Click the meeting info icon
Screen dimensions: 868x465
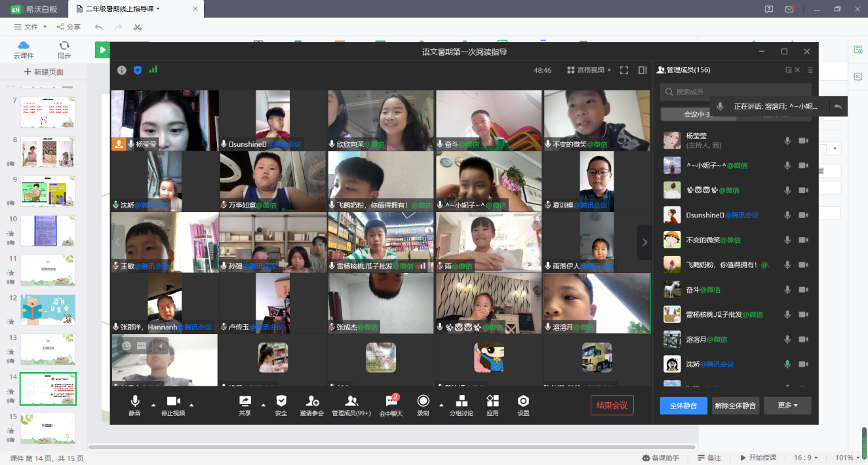[122, 70]
